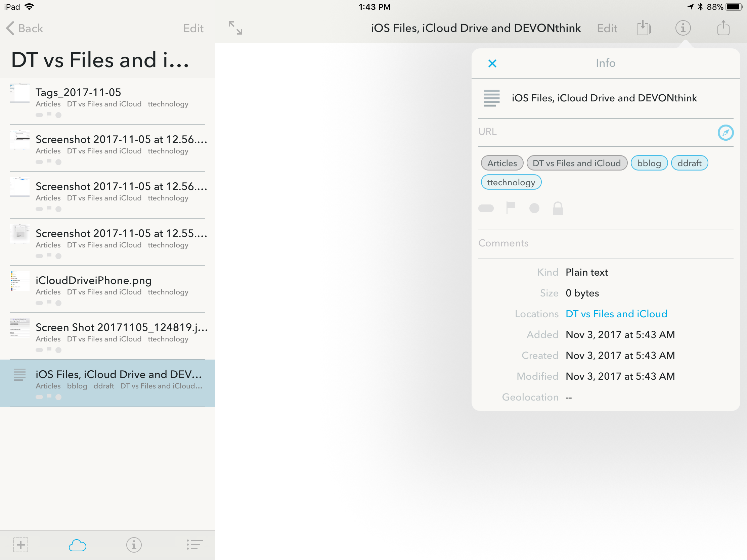The width and height of the screenshot is (747, 560).
Task: Select the DT vs Files and iCloud tag pill
Action: 576,163
